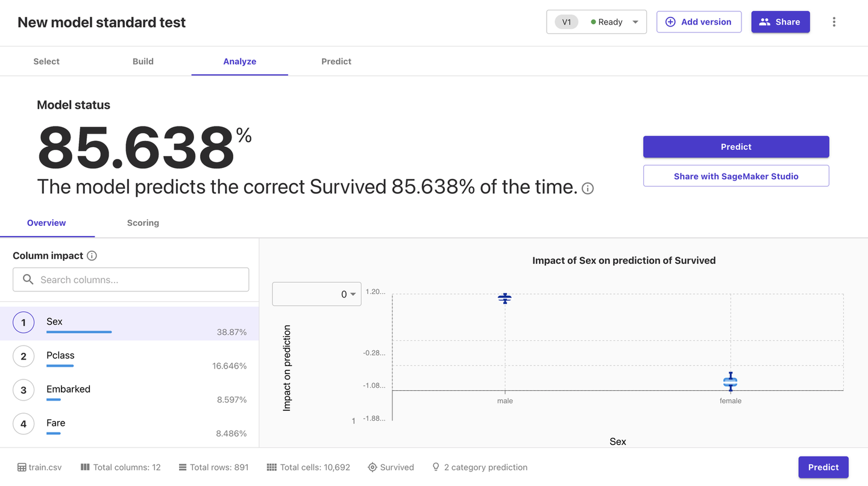The image size is (868, 486).
Task: Click info icon beside accuracy sentence
Action: [x=588, y=188]
